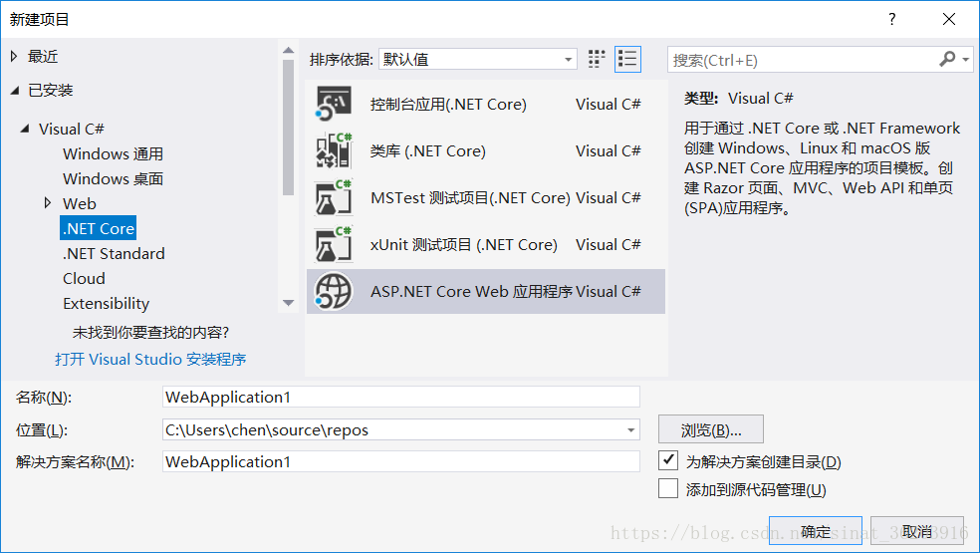Open the Visual Studio installer link

click(150, 359)
